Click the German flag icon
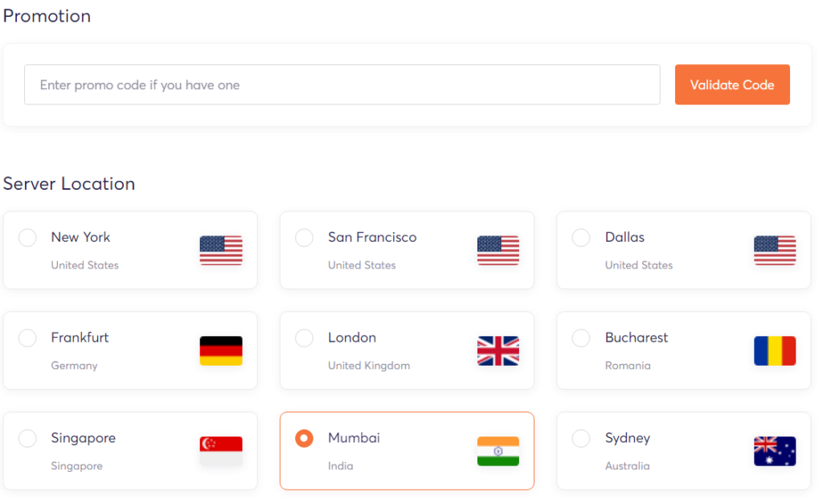823x504 pixels. 220,350
